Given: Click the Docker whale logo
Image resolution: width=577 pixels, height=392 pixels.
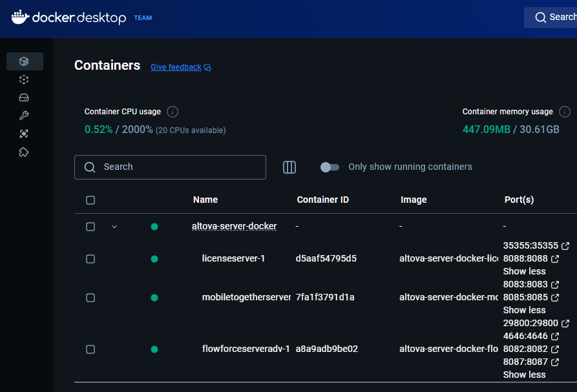Looking at the screenshot, I should pyautogui.click(x=21, y=17).
